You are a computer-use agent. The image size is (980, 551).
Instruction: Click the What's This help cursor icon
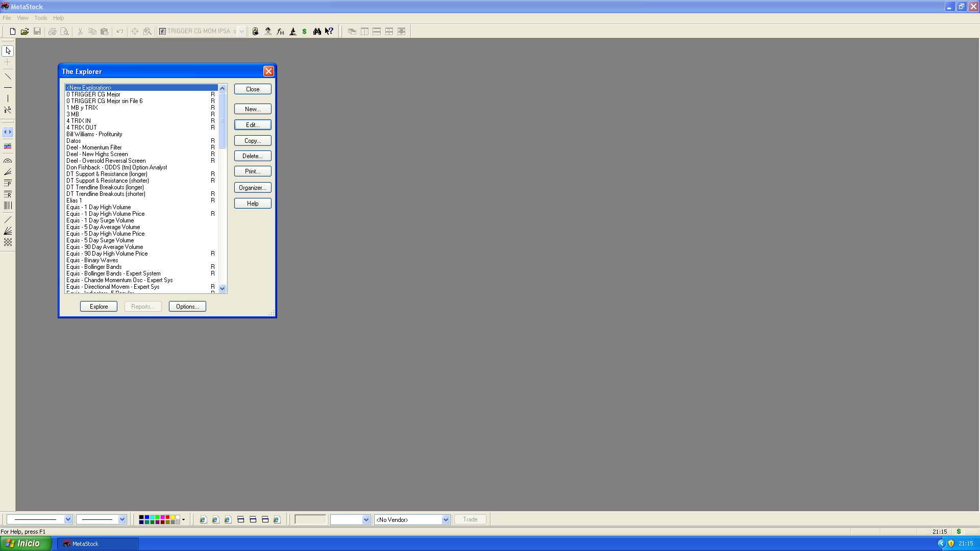(329, 32)
